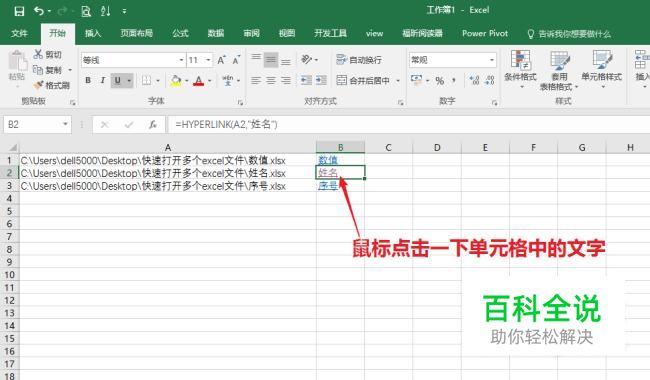
Task: Click the Cut (剪切) scissors icon
Action: pyautogui.click(x=38, y=54)
